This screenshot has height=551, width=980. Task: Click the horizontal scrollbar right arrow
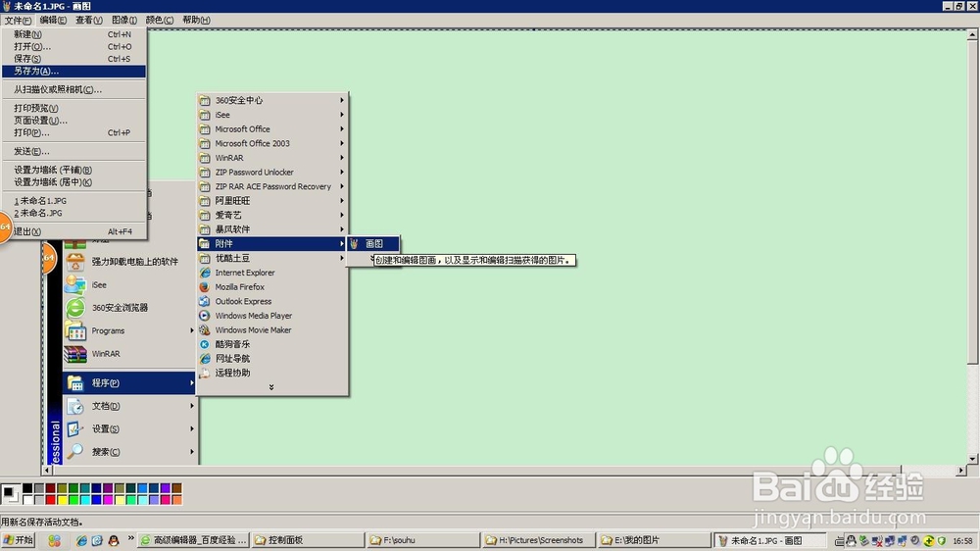(961, 470)
